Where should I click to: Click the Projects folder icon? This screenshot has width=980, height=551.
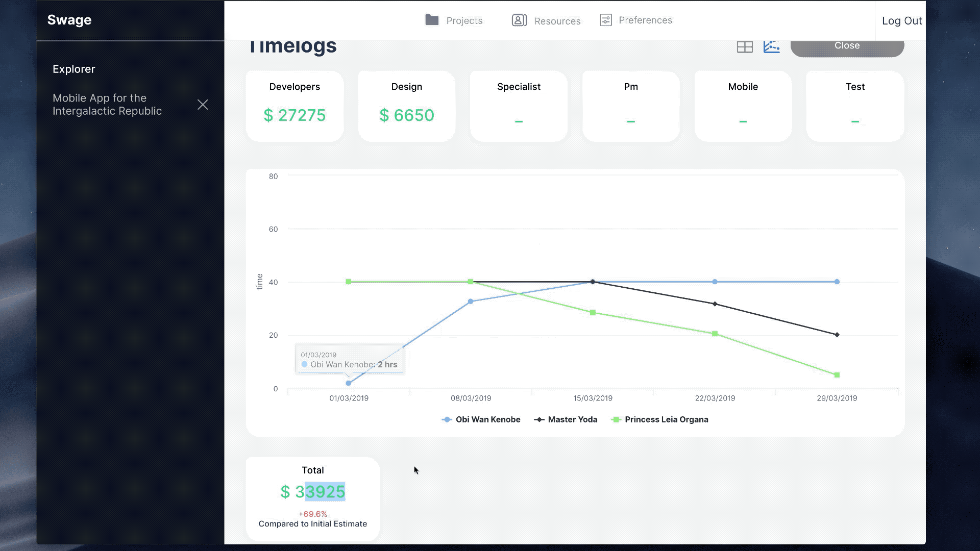(432, 20)
